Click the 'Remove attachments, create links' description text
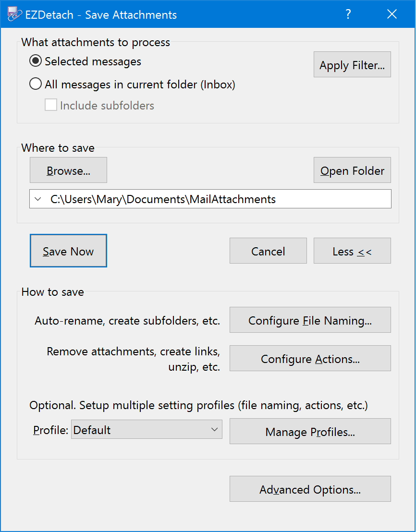This screenshot has width=416, height=532. point(134,359)
